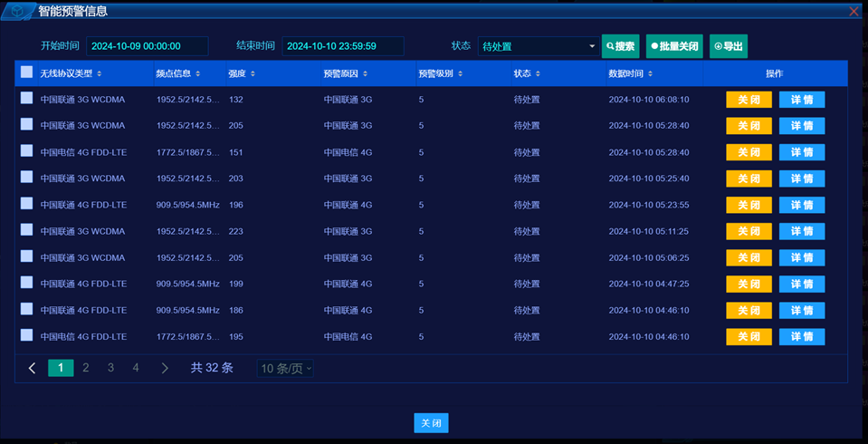Click the 强度 value 203
Screen dimensions: 868x444
point(236,179)
